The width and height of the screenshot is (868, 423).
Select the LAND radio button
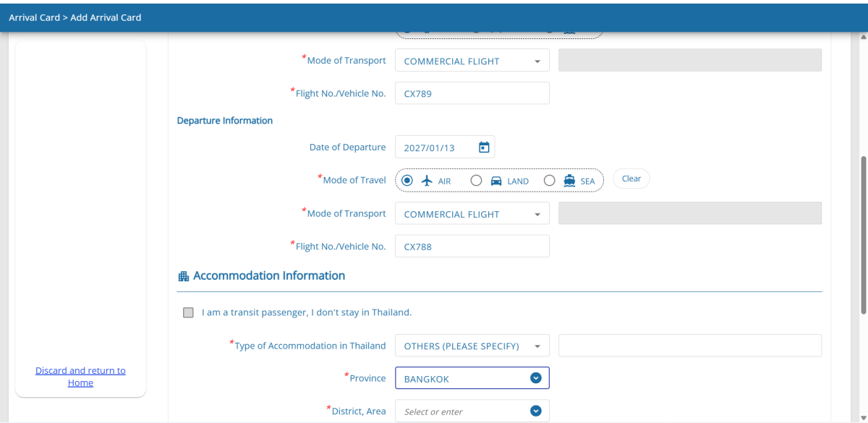pyautogui.click(x=476, y=181)
